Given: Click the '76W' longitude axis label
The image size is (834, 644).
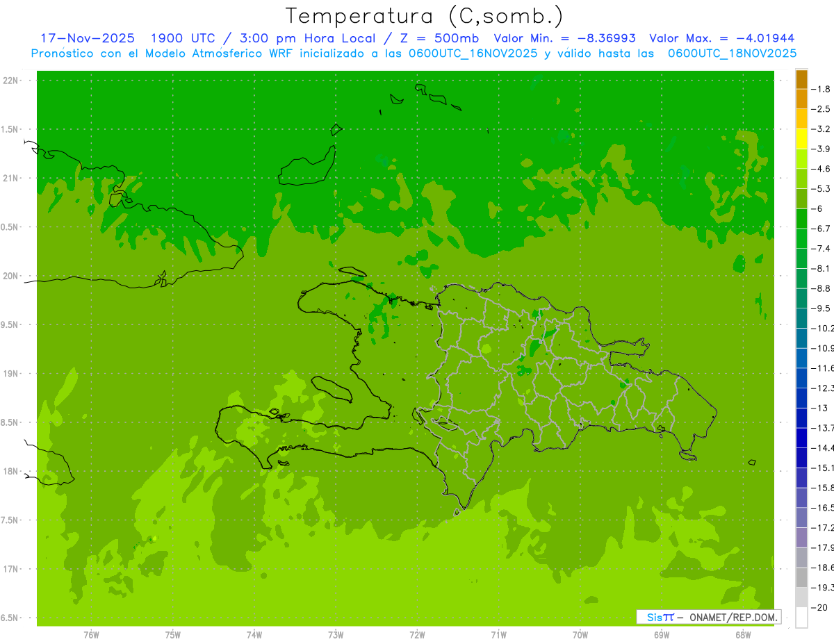Looking at the screenshot, I should pyautogui.click(x=91, y=635).
